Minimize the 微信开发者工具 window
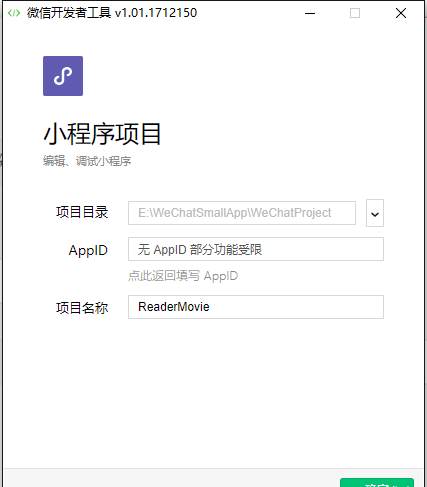 (x=310, y=13)
